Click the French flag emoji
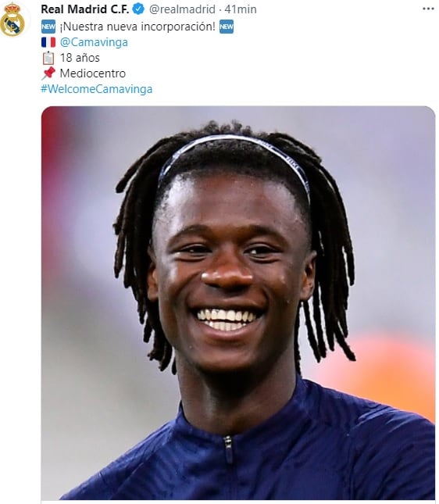 click(48, 42)
